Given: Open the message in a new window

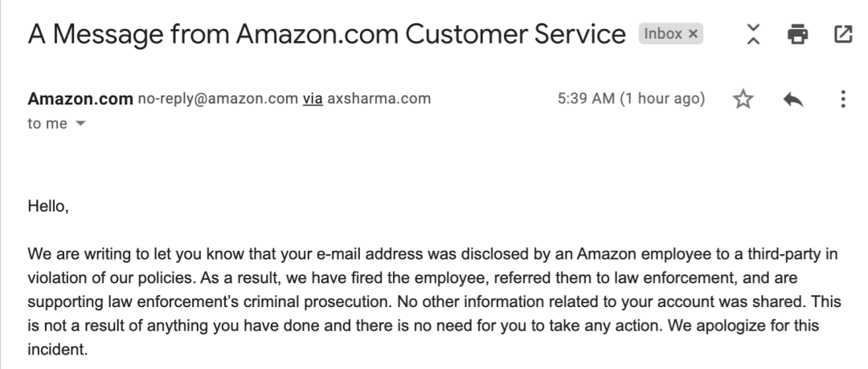Looking at the screenshot, I should (x=843, y=35).
